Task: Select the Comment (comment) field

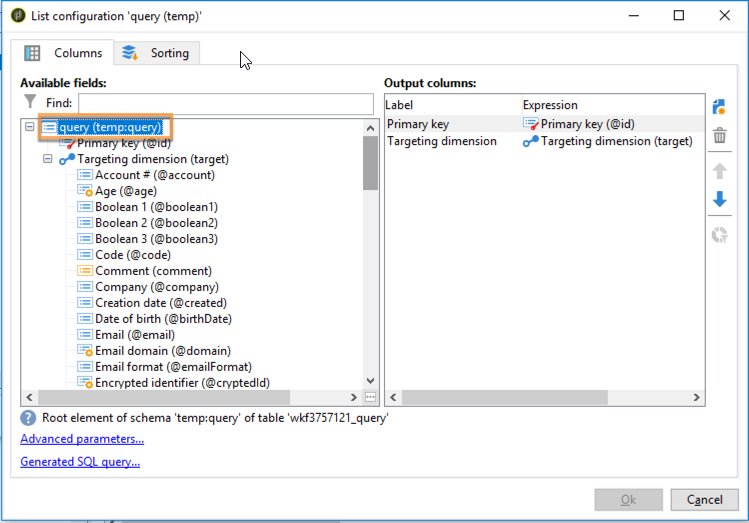Action: (153, 271)
